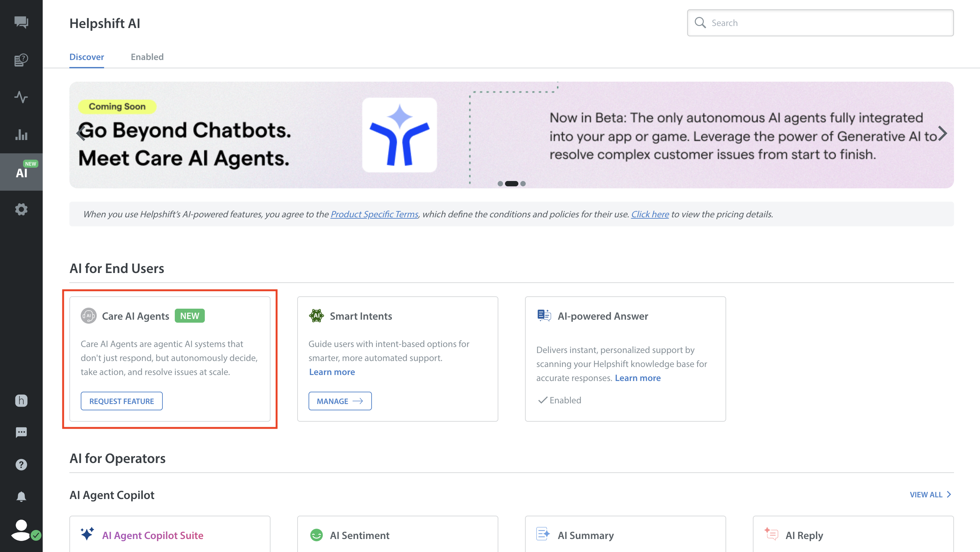The image size is (980, 552).
Task: Click Manage button under Smart Intents
Action: [340, 401]
